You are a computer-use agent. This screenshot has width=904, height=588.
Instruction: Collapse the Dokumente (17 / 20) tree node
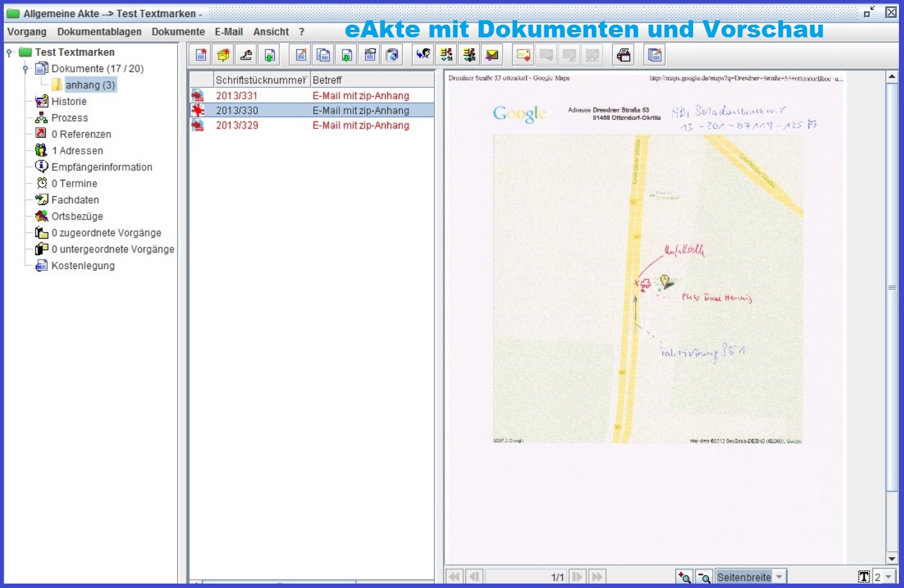pyautogui.click(x=25, y=68)
